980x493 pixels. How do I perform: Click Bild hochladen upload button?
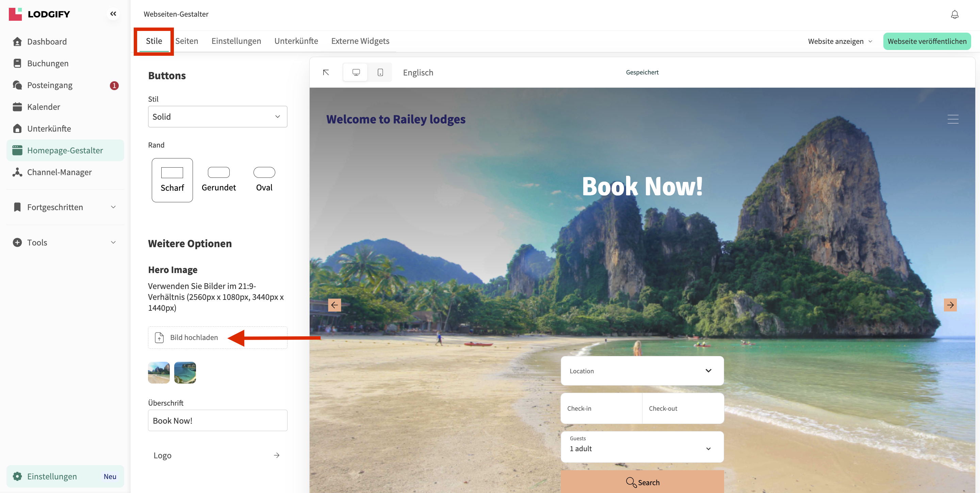194,338
